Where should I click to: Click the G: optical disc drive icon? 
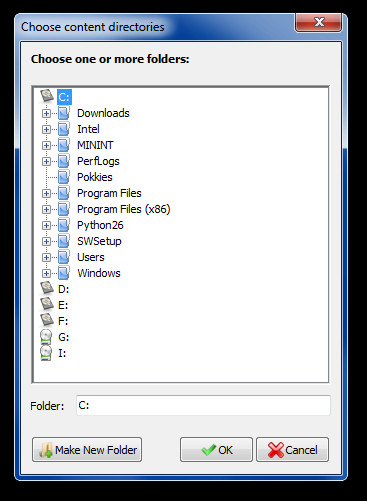pos(46,337)
